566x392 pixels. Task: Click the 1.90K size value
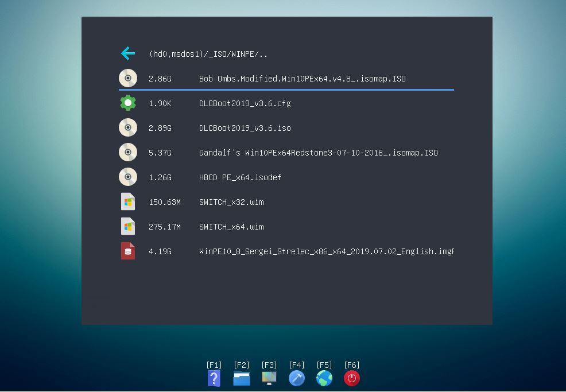pyautogui.click(x=160, y=103)
